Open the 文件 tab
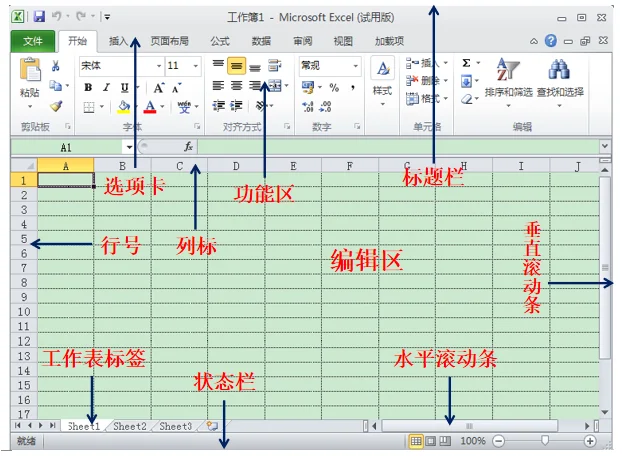Viewport: 622px width, 456px height. (x=33, y=41)
